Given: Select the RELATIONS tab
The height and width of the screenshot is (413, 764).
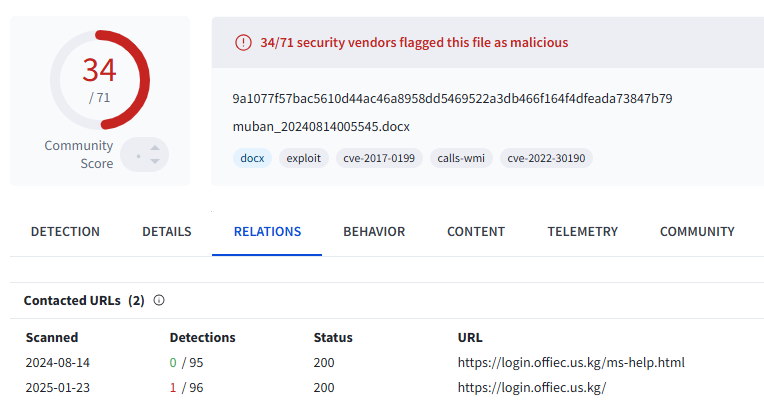Looking at the screenshot, I should point(267,232).
